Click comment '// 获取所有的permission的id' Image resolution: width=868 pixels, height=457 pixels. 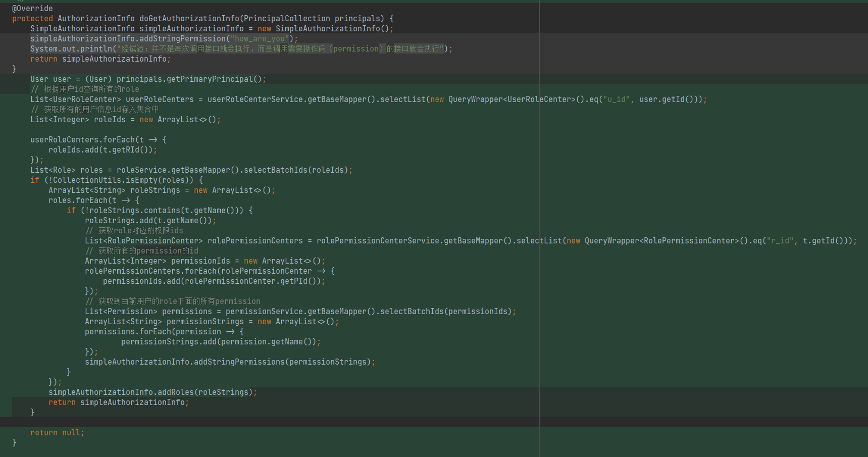pyautogui.click(x=142, y=251)
